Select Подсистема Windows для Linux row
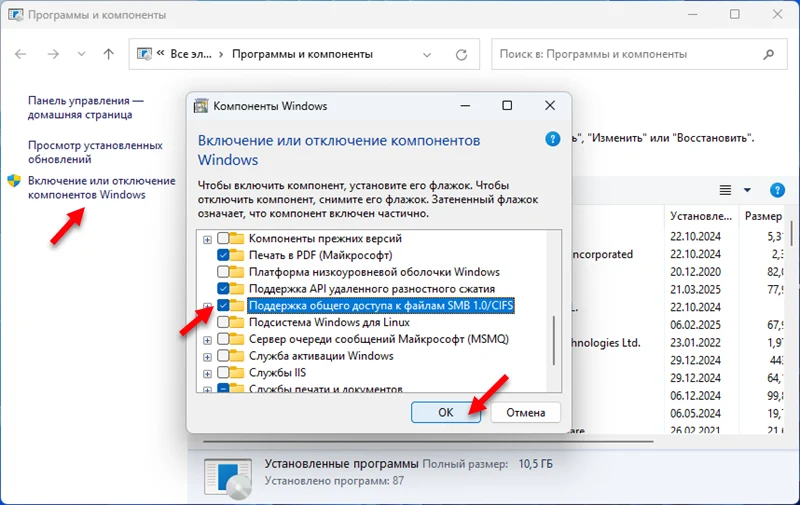Viewport: 800px width, 505px height. point(329,322)
